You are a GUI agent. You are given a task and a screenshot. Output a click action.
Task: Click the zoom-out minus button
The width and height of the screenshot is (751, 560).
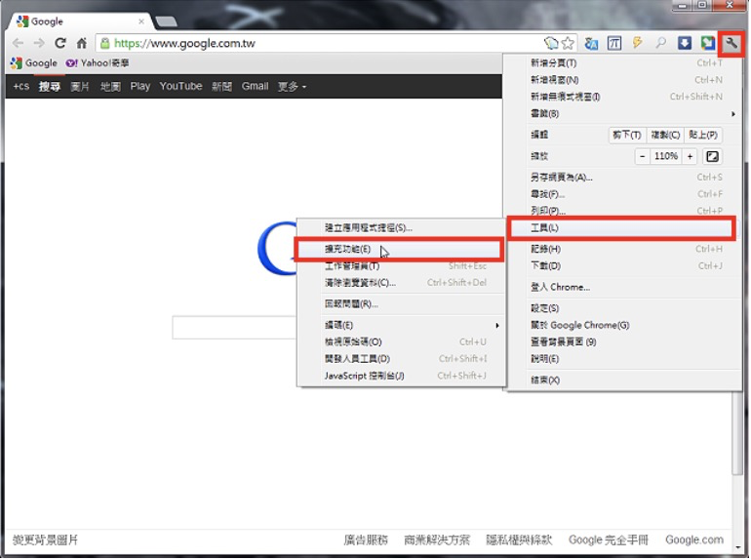tap(644, 156)
